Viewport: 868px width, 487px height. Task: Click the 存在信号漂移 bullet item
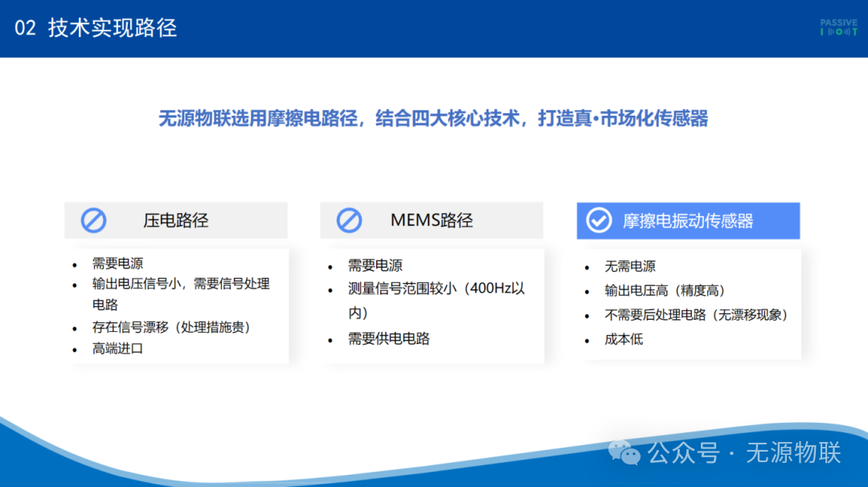171,327
